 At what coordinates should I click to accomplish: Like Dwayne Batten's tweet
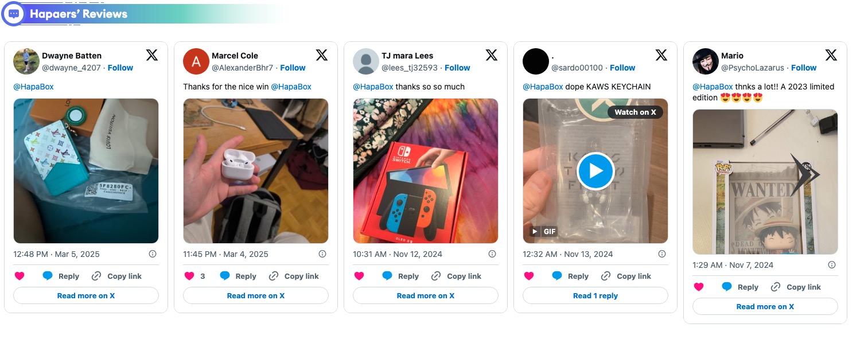click(x=20, y=276)
